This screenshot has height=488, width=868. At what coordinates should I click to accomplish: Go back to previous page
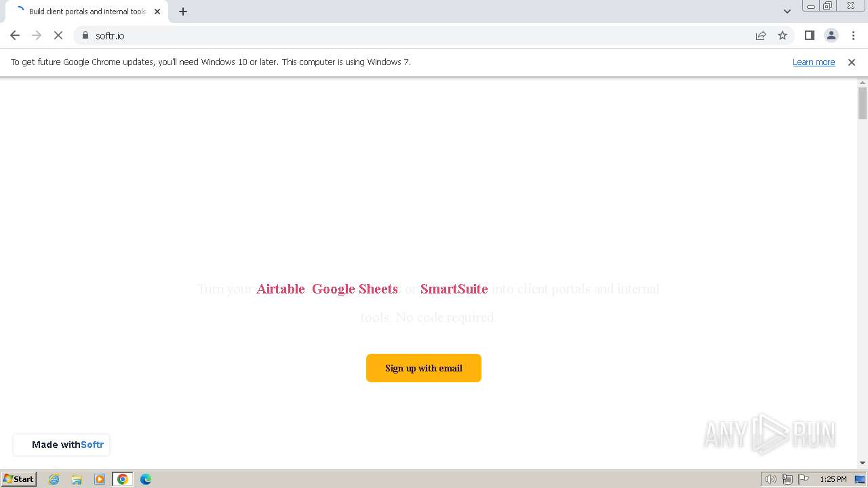pos(15,35)
